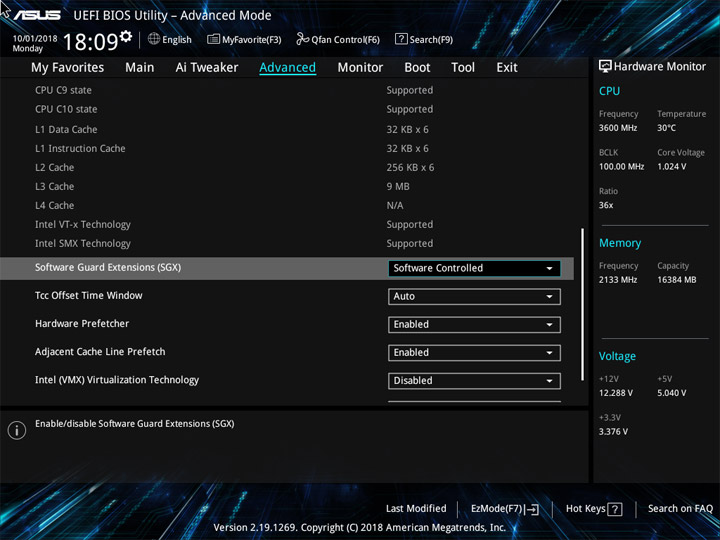Select the Adjacent Cache Line Prefetch label
This screenshot has height=540, width=720.
(100, 352)
